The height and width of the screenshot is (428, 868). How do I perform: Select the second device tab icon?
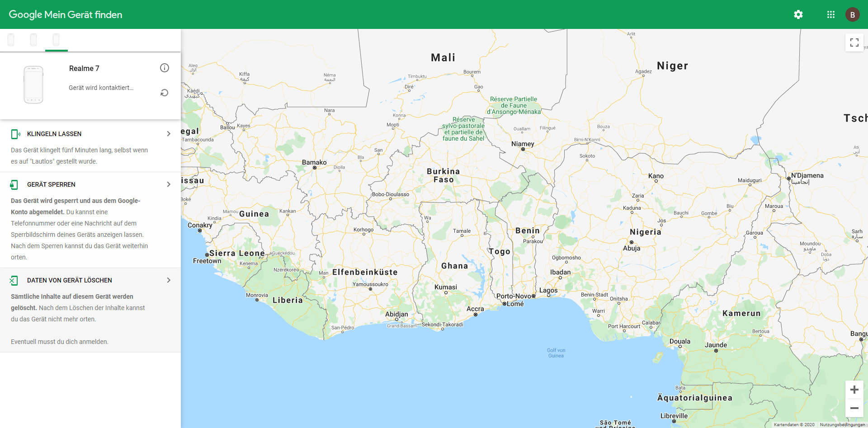tap(33, 40)
